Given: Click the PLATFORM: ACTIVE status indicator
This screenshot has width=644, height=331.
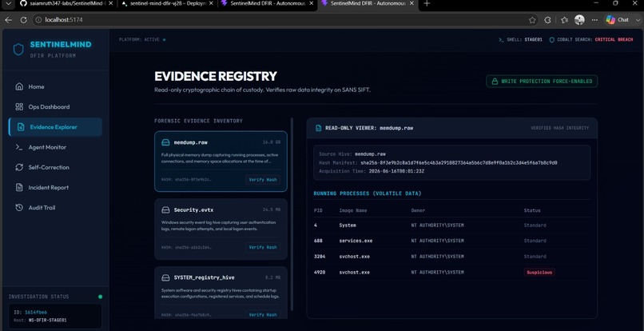Looking at the screenshot, I should 142,40.
